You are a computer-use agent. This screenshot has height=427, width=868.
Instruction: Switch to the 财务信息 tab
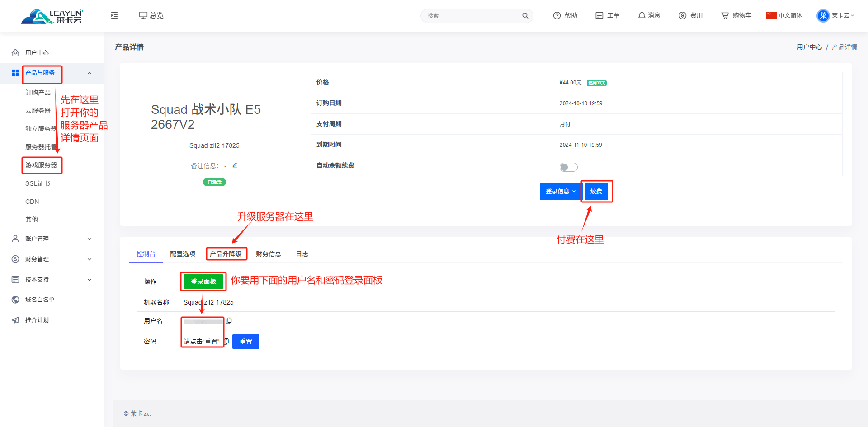tap(269, 254)
